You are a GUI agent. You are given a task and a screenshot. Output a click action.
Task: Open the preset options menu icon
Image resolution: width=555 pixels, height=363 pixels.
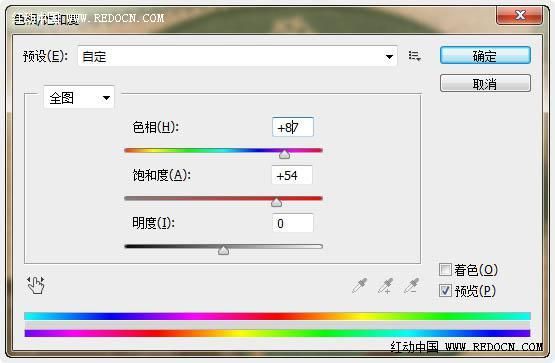click(414, 56)
